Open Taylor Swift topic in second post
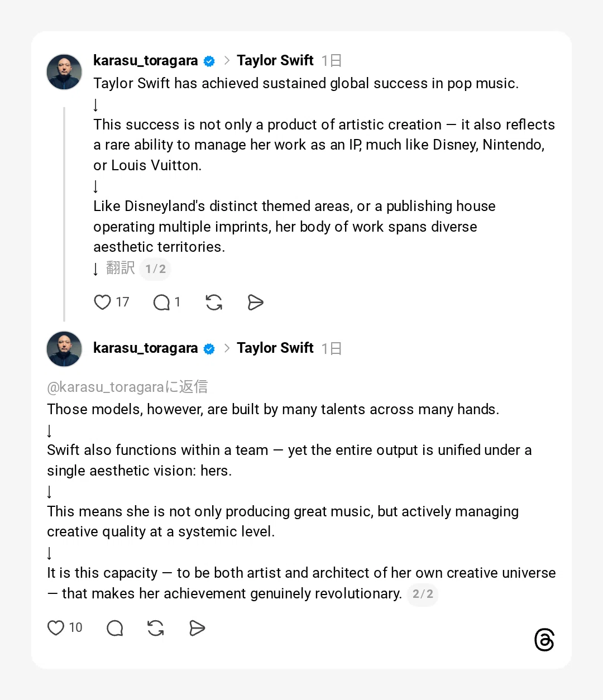The image size is (603, 700). click(x=275, y=348)
